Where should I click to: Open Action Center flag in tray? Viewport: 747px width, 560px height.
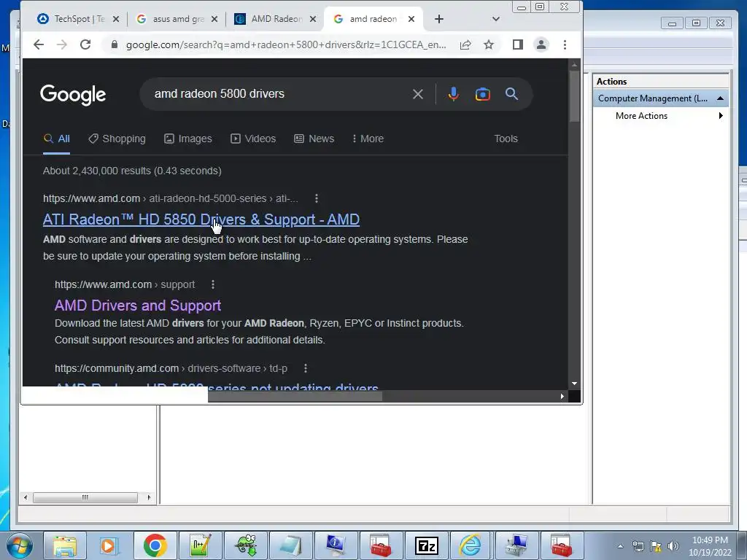pos(656,546)
